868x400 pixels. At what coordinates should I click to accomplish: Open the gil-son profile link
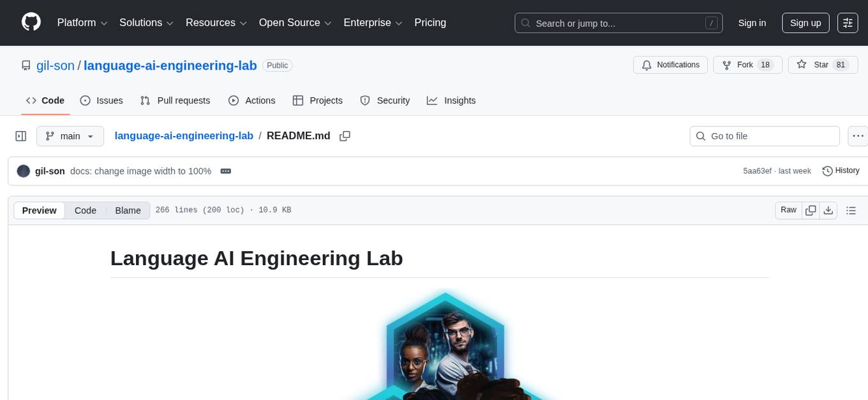click(55, 65)
